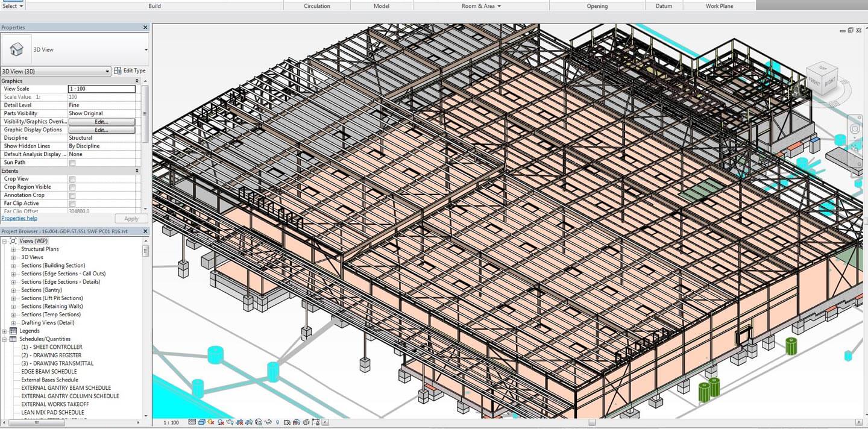868x429 pixels.
Task: Click the Legends node icon
Action: [13, 331]
